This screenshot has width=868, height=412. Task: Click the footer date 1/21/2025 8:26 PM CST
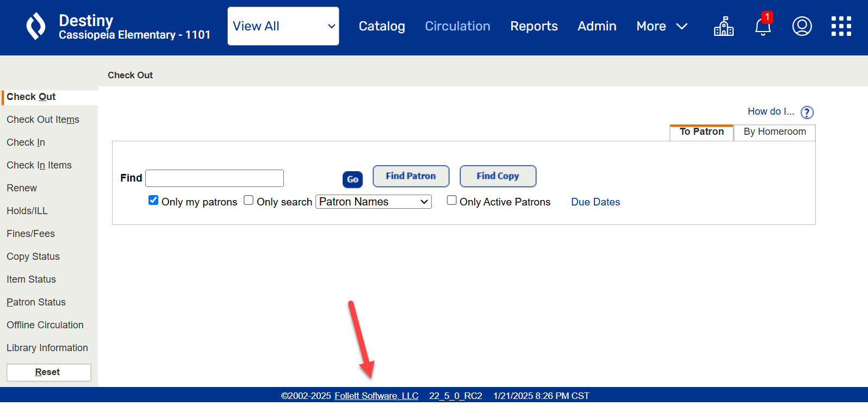pos(541,396)
